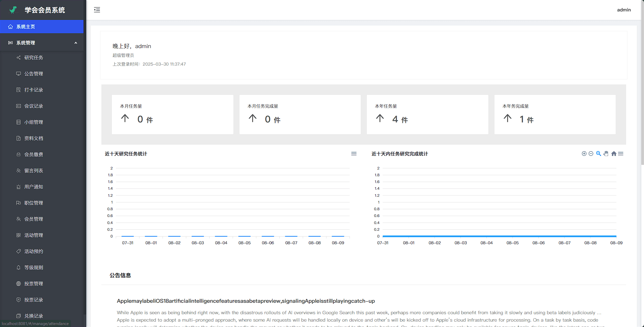Click the 会员缴费 sidebar item icon

19,154
